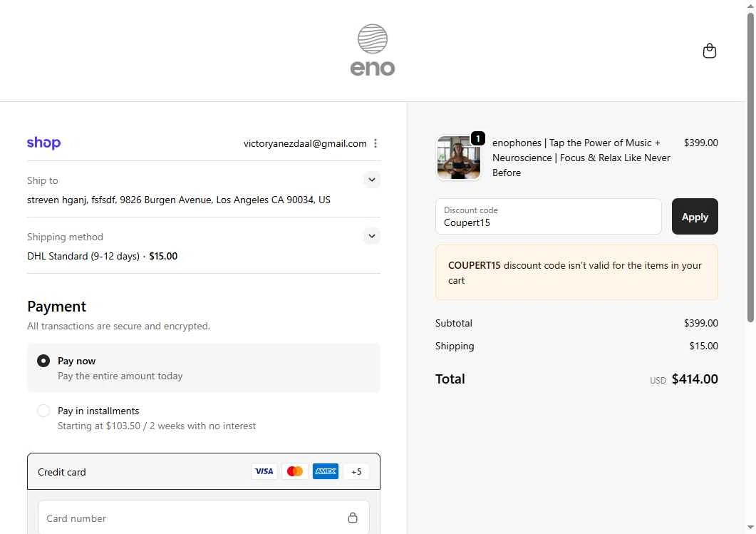Click the Payment heading

[x=56, y=307]
